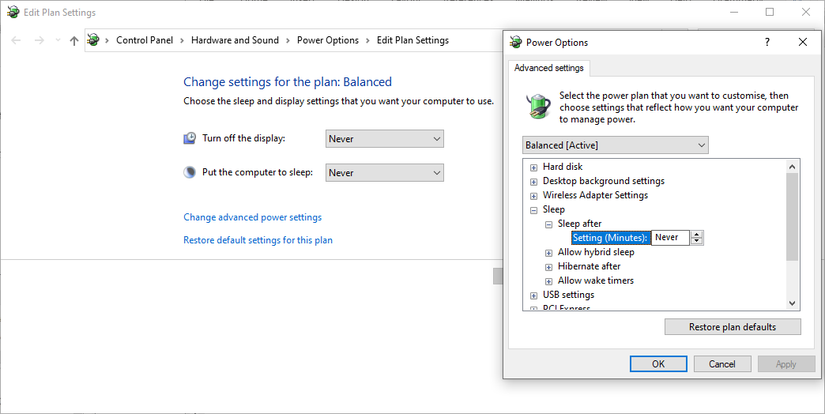Expand Hibernate after node

[x=549, y=267]
